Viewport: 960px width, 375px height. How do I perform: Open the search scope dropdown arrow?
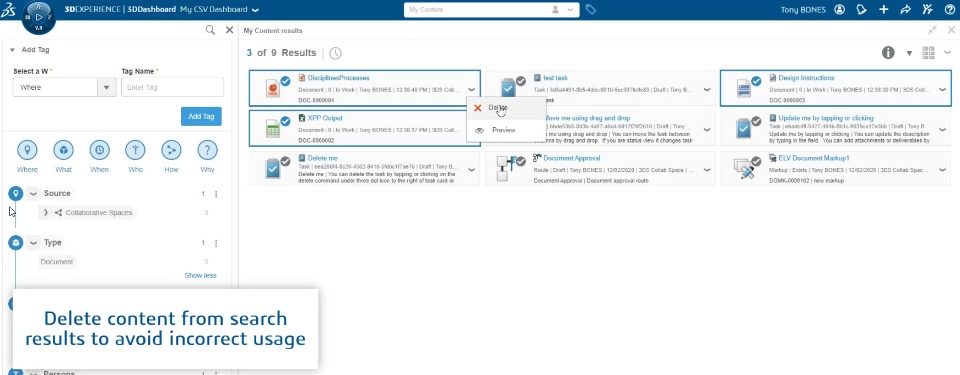(x=571, y=10)
